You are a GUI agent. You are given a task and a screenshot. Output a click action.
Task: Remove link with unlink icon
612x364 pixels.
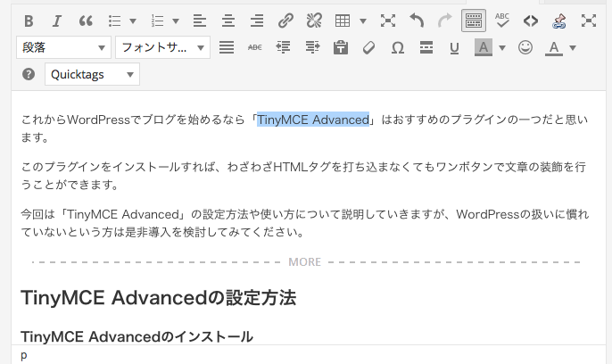click(314, 21)
